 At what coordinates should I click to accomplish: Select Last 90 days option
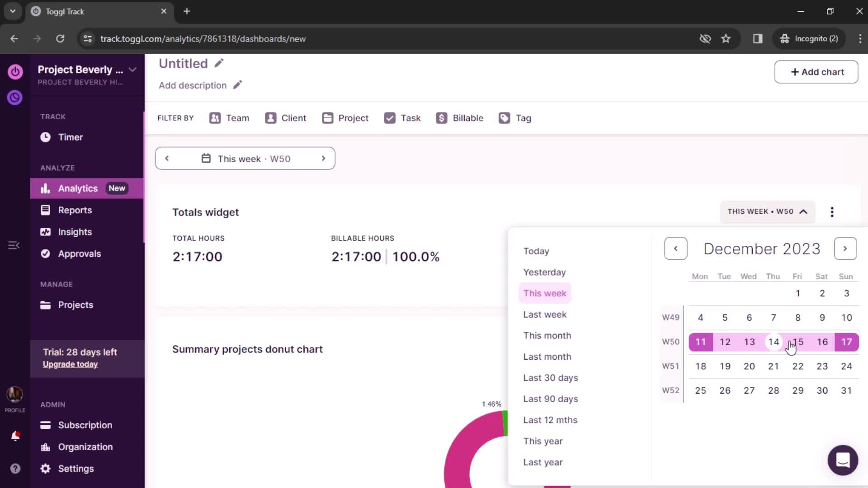tap(550, 399)
